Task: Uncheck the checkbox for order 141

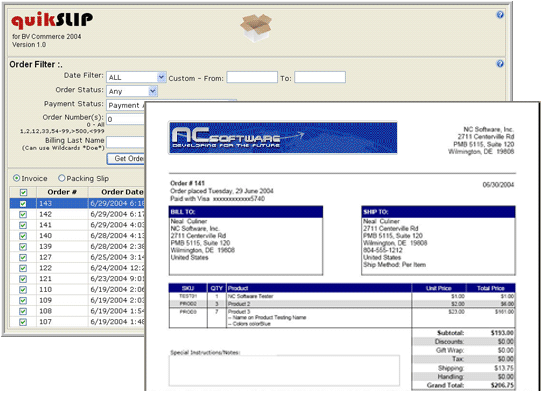Action: tap(23, 225)
